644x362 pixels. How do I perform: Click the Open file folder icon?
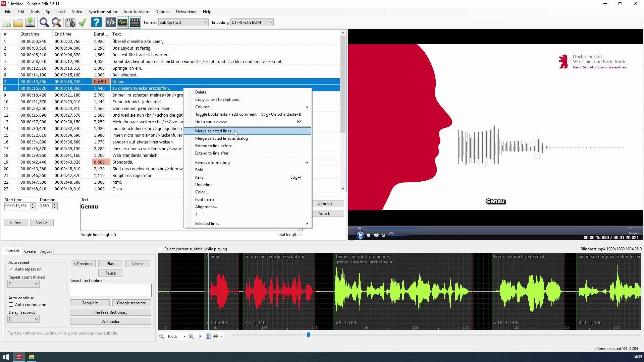click(x=18, y=22)
